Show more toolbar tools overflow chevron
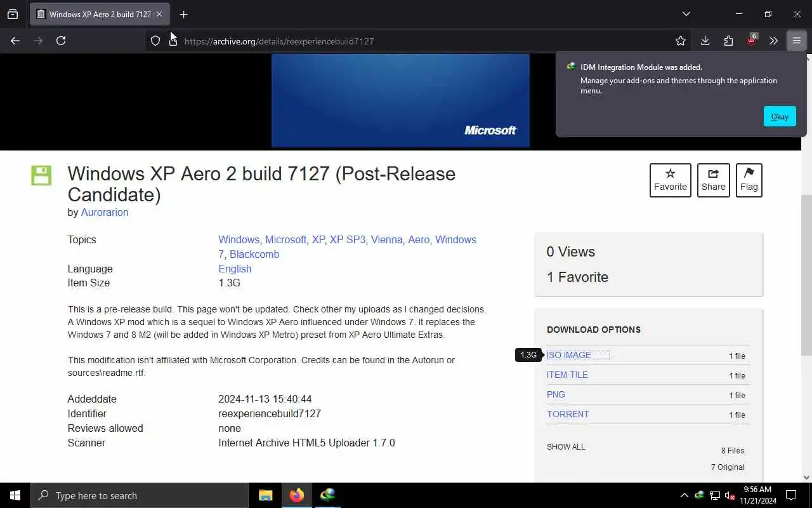 (x=773, y=41)
